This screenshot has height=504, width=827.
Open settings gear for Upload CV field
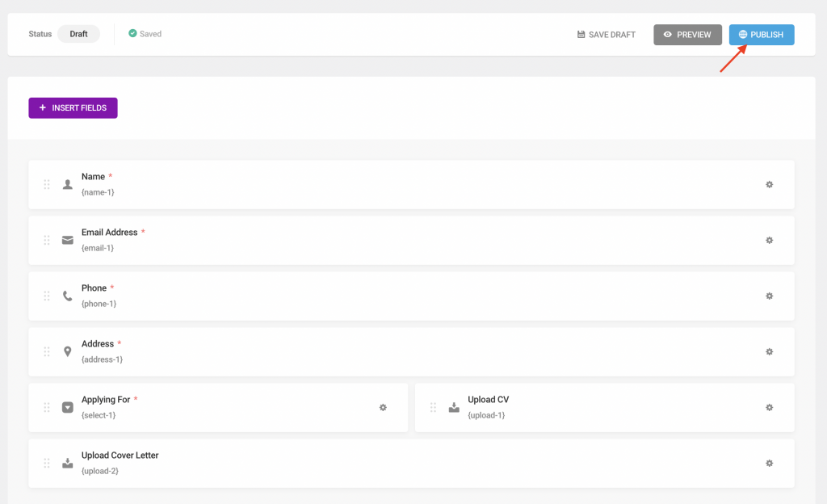[769, 408]
